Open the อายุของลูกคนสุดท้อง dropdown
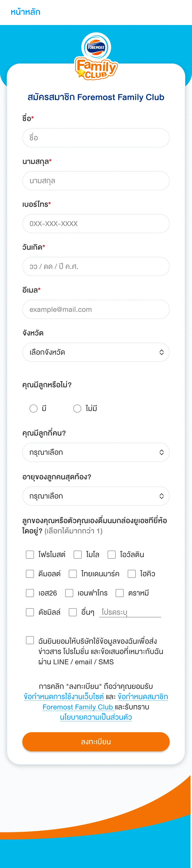The height and width of the screenshot is (868, 192). click(96, 496)
